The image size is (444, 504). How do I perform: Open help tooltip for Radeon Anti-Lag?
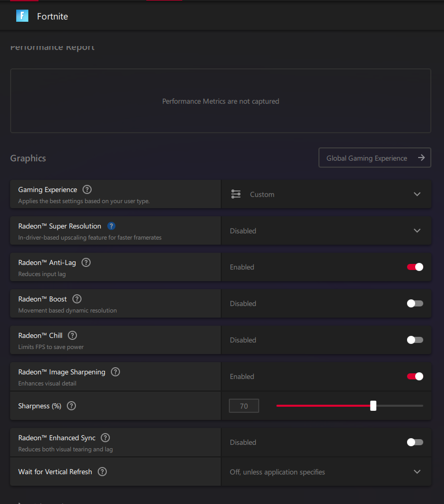86,262
